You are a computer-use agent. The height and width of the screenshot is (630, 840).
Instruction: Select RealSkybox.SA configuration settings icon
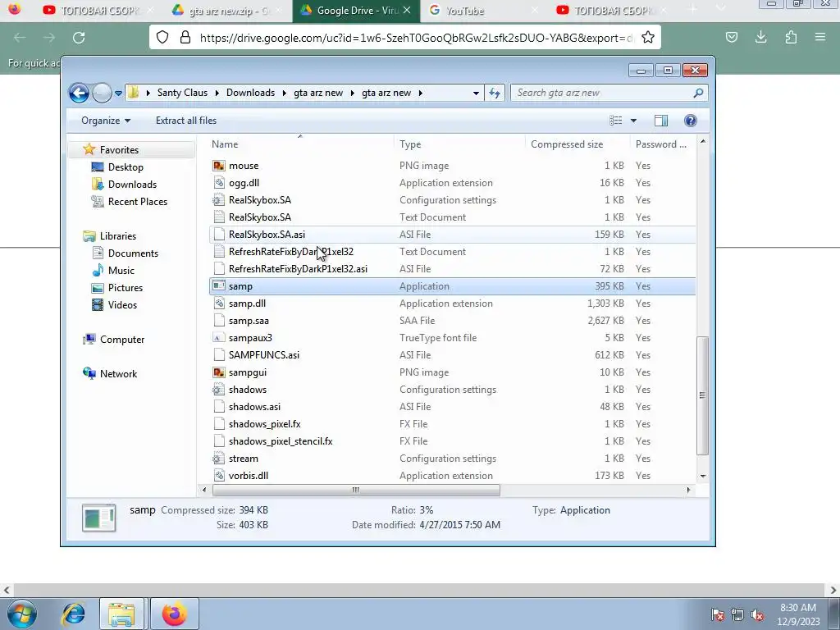pos(218,200)
